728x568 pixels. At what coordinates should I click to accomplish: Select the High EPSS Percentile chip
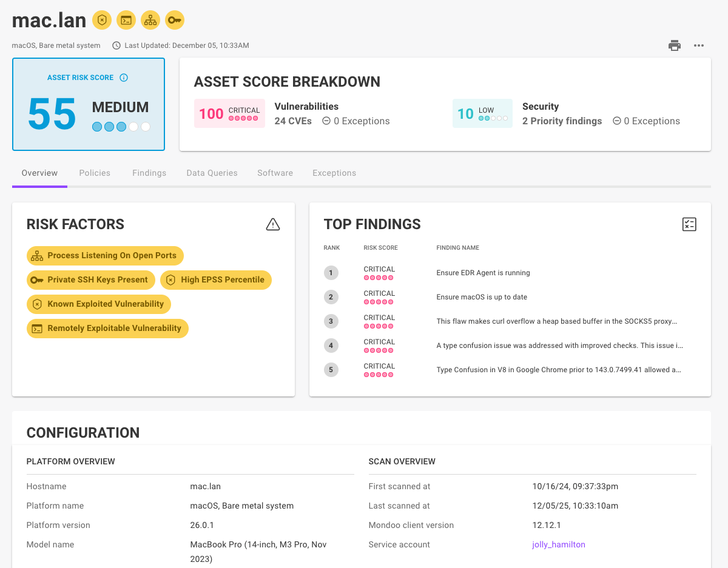[x=216, y=280]
